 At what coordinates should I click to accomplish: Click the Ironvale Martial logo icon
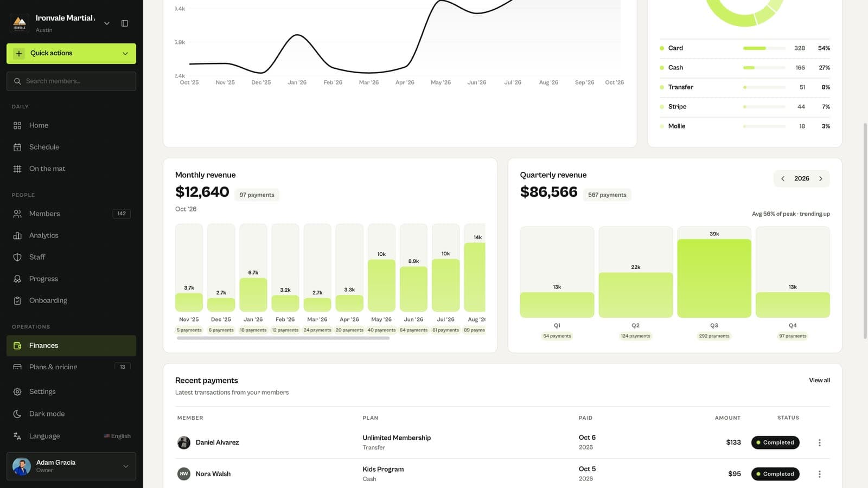pos(20,23)
